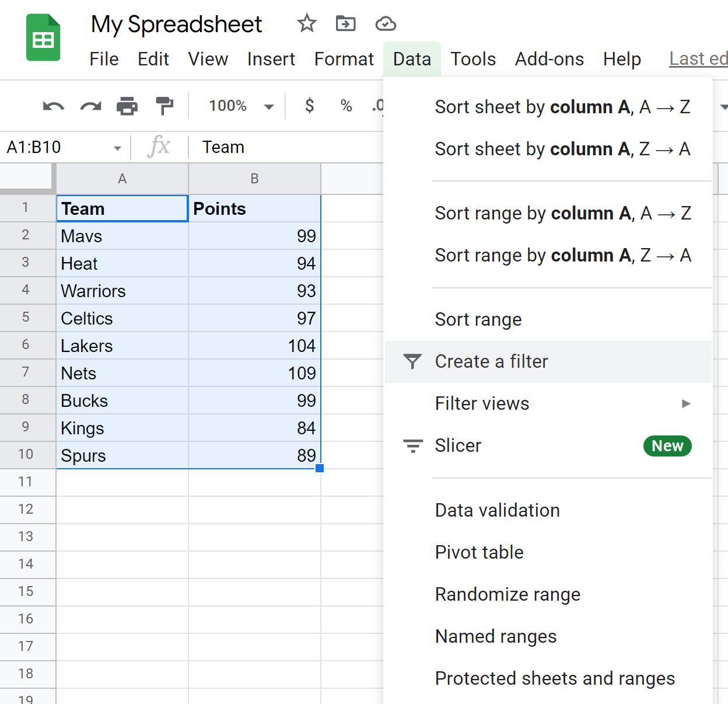Image resolution: width=728 pixels, height=704 pixels.
Task: Choose Create a filter from menu
Action: pos(491,362)
